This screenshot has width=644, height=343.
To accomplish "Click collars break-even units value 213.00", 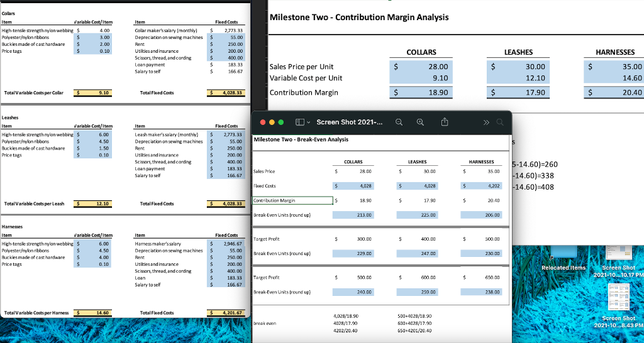I will pyautogui.click(x=353, y=215).
